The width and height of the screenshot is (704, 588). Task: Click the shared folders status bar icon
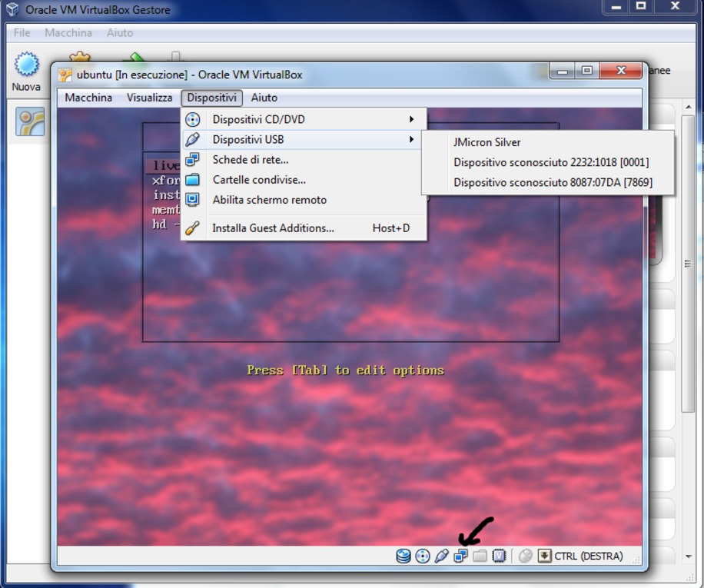(x=480, y=556)
